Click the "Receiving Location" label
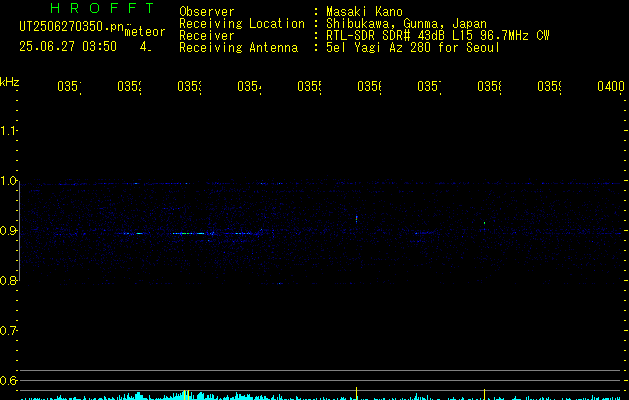 coord(242,24)
